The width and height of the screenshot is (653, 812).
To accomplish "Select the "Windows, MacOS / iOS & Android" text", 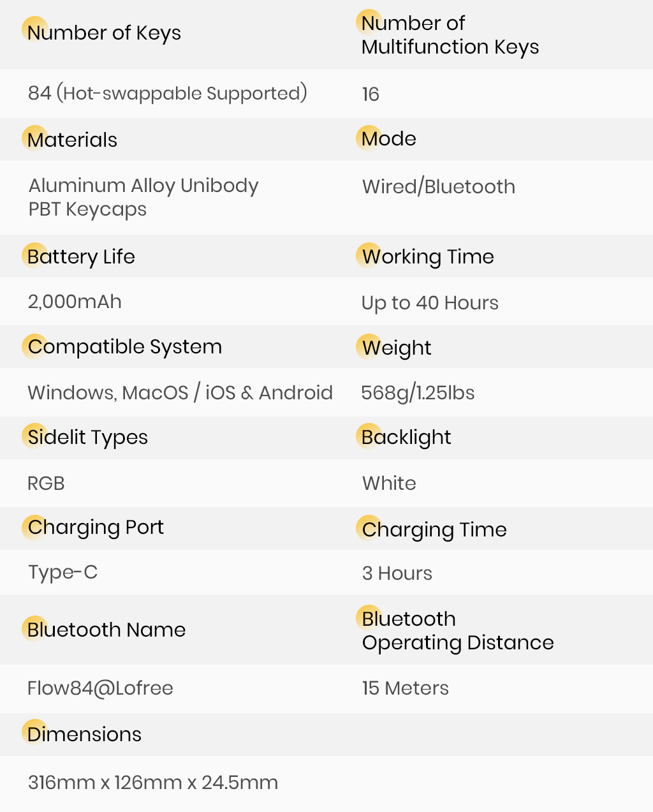I will (x=180, y=393).
